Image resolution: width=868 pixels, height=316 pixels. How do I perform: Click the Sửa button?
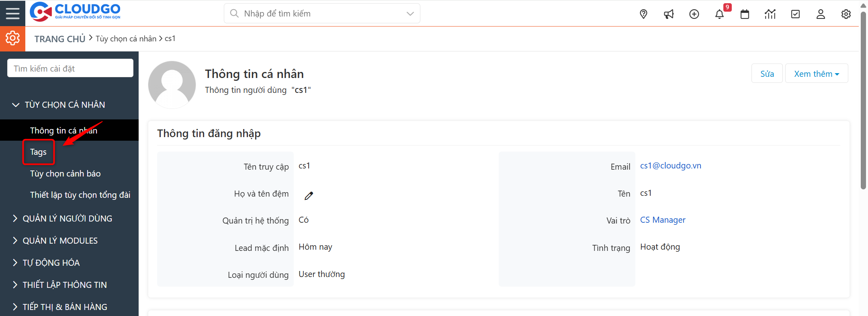767,74
